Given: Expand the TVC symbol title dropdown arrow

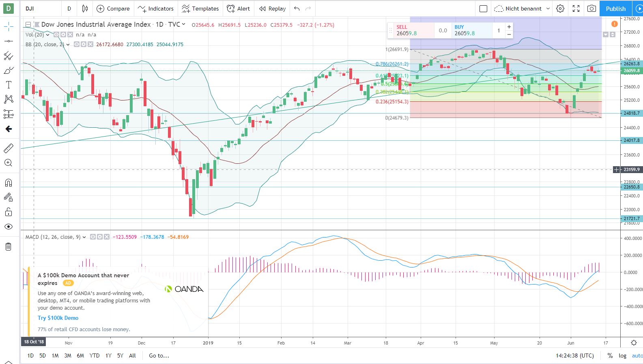Looking at the screenshot, I should (x=183, y=24).
